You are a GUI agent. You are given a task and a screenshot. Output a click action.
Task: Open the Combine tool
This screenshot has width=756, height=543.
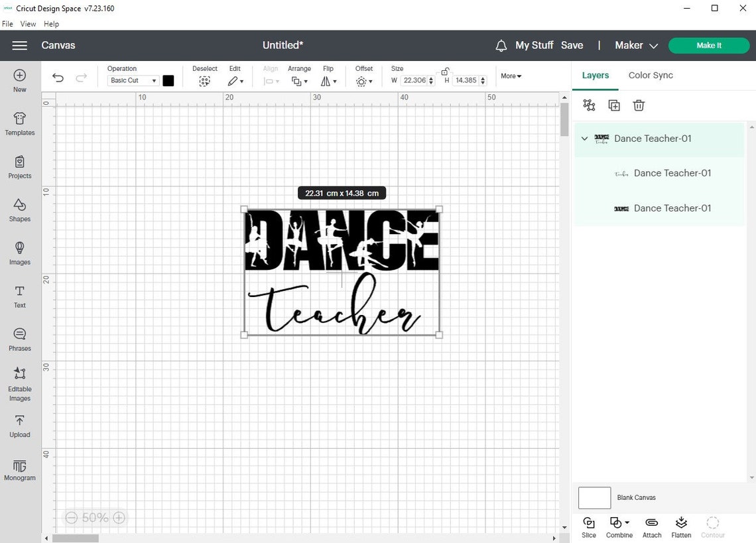point(619,526)
